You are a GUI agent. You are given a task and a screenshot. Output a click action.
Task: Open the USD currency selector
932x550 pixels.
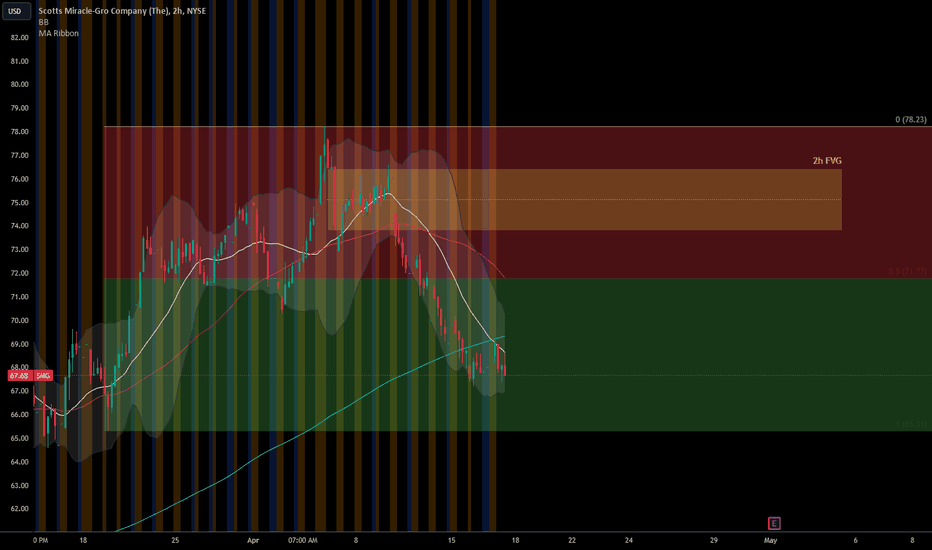coord(16,11)
